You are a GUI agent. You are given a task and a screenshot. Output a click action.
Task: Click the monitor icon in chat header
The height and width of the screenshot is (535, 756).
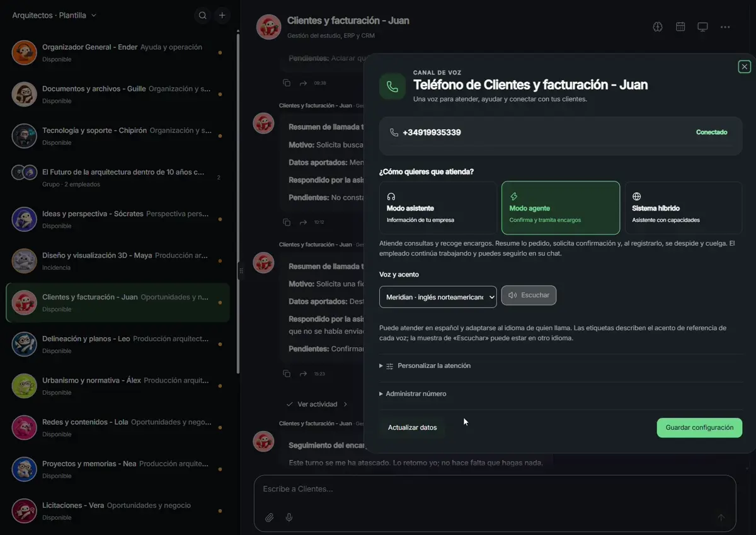click(702, 26)
